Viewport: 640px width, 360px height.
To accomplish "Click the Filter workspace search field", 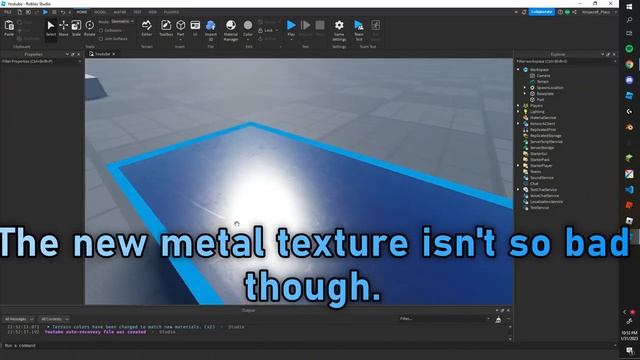I will [565, 61].
